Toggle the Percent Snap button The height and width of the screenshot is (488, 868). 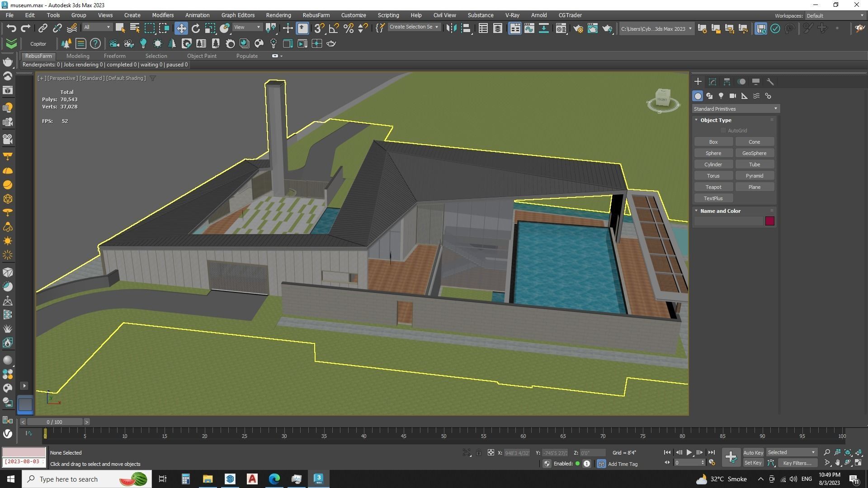point(349,28)
